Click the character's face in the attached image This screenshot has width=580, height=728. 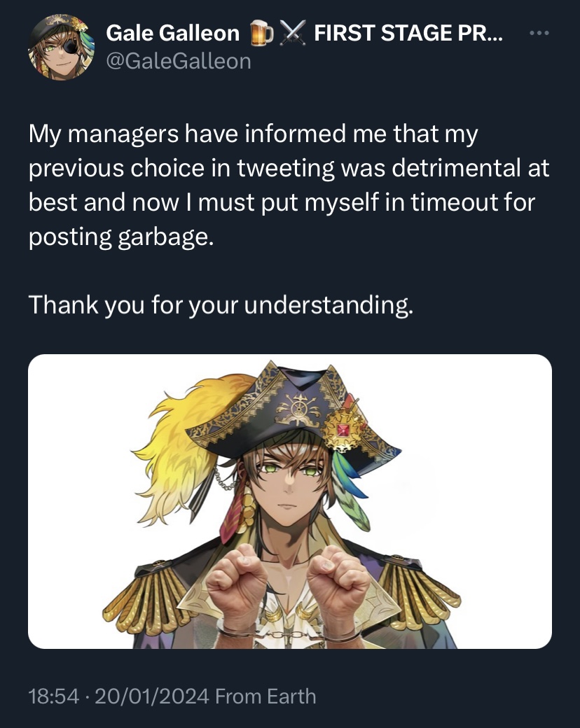pos(288,483)
